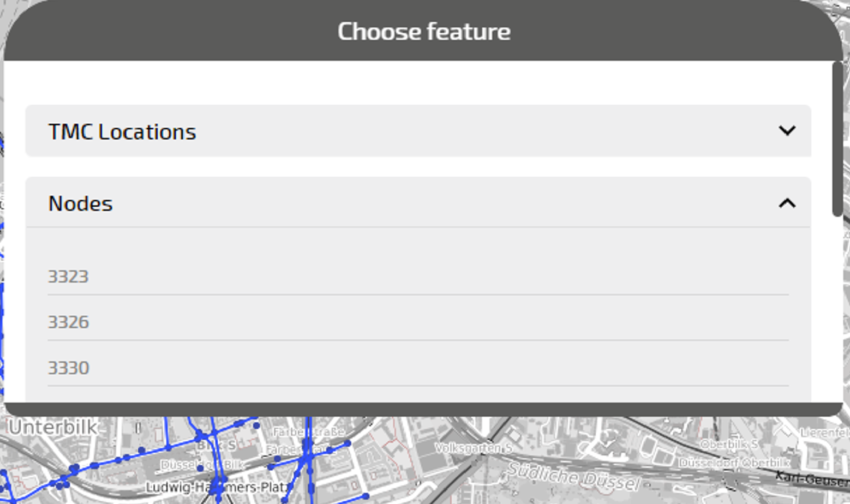Screen dimensions: 850x504
Task: Click the Lierenfeld label on the map
Action: [x=824, y=433]
